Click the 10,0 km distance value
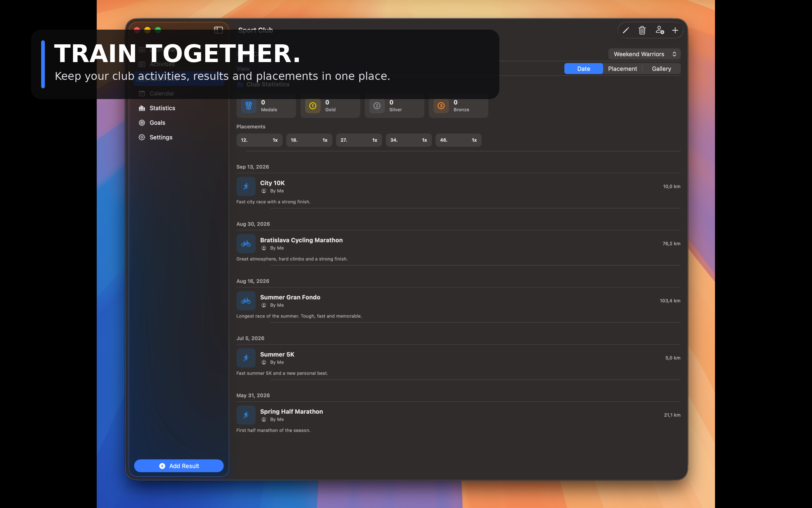 (671, 187)
